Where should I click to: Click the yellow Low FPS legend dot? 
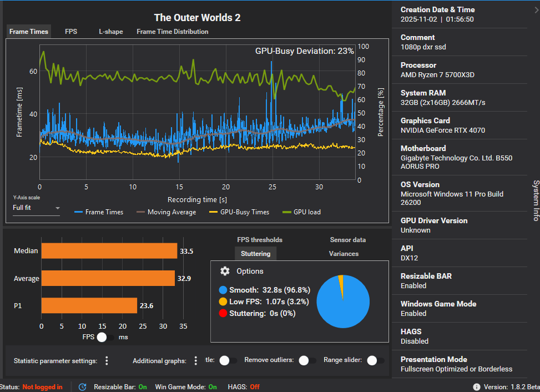[223, 301]
